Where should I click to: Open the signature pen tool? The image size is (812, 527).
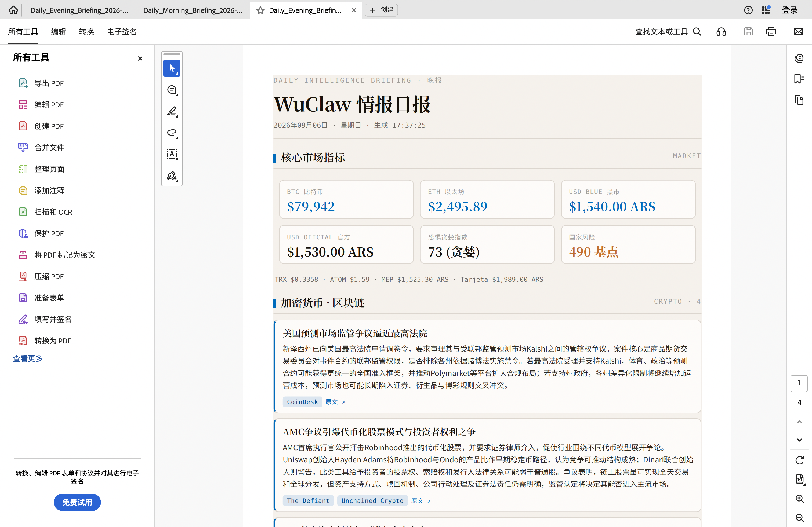[172, 176]
